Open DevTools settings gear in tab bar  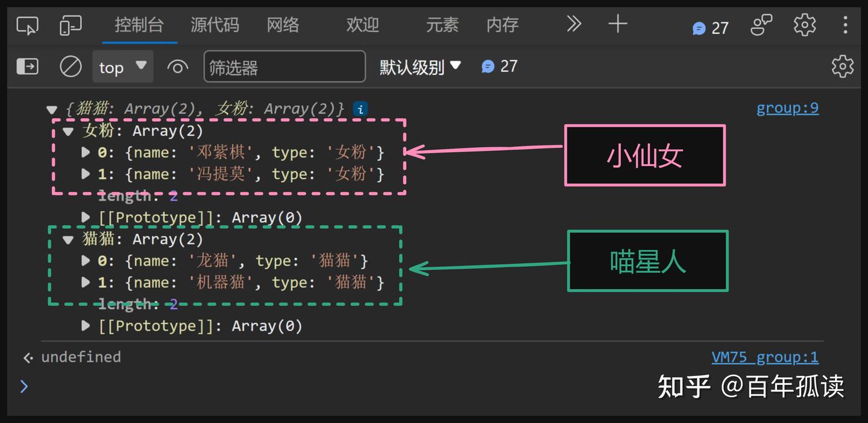coord(805,25)
